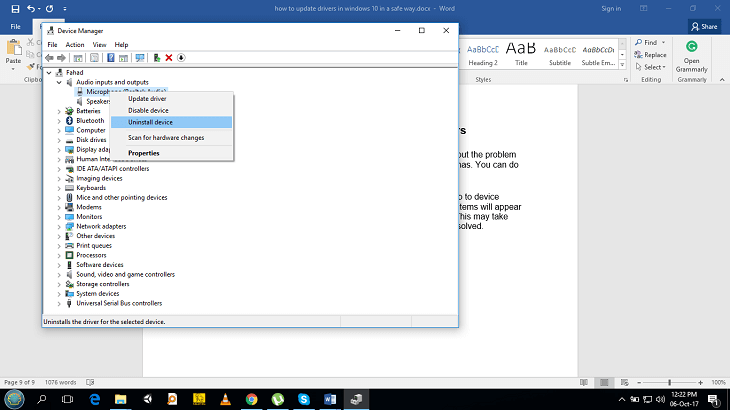Open the Unity icon on the taskbar
Viewport: 730px width, 410px height.
(147, 399)
